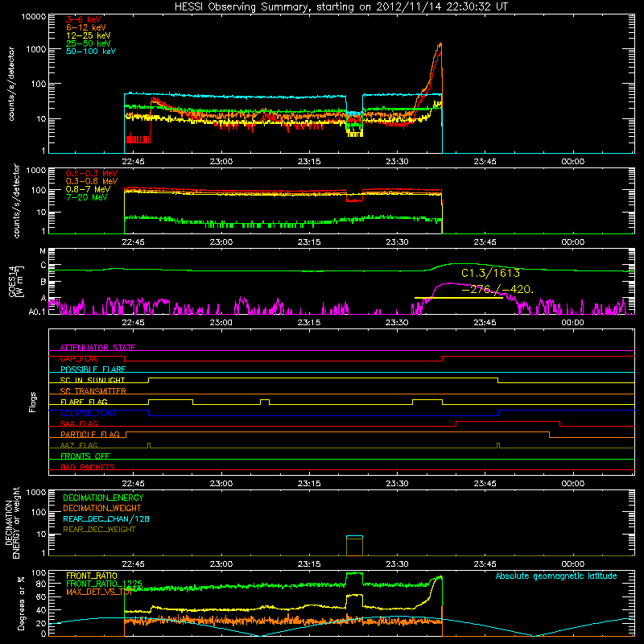Click the Absolute geomagnetic latitude label

click(556, 576)
